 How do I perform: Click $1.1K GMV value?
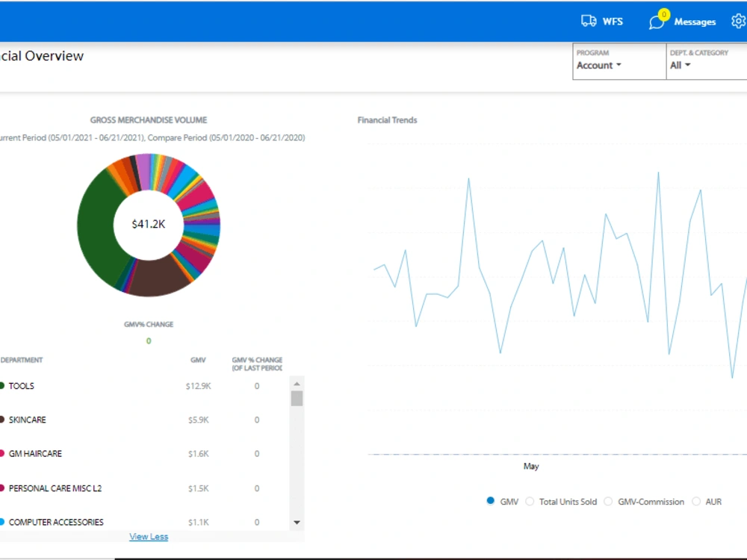point(198,522)
